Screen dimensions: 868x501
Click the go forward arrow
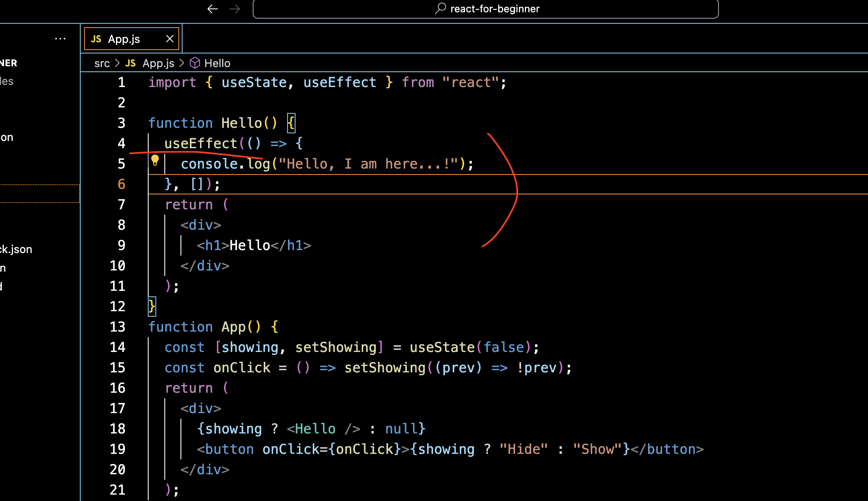[235, 9]
